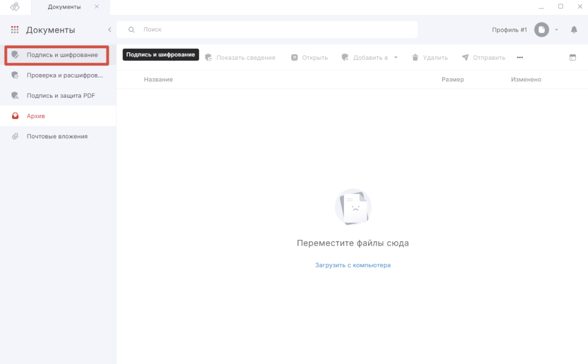The height and width of the screenshot is (364, 588).
Task: Select Проверка и расшифровка in sidebar
Action: [58, 75]
